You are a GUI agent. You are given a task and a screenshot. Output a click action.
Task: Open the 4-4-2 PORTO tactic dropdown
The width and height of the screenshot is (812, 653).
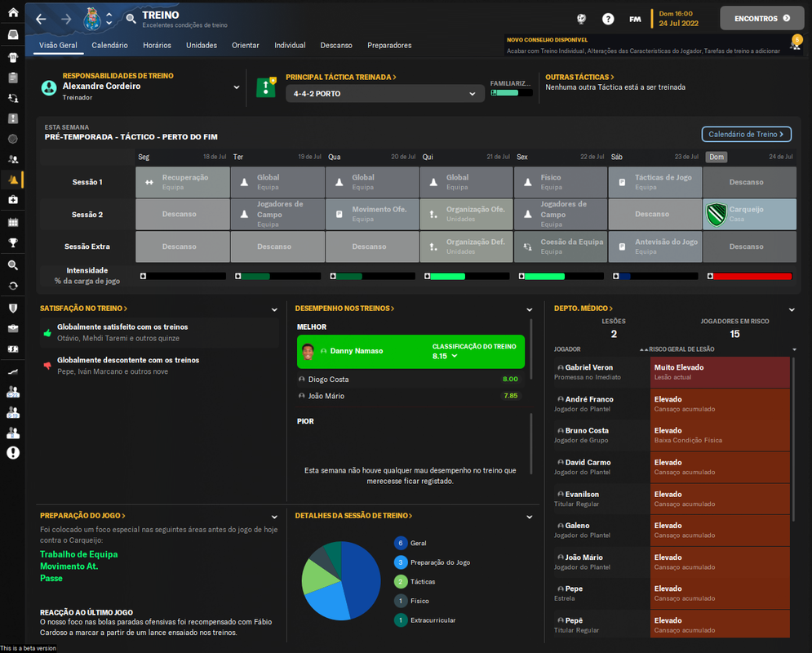(x=384, y=94)
